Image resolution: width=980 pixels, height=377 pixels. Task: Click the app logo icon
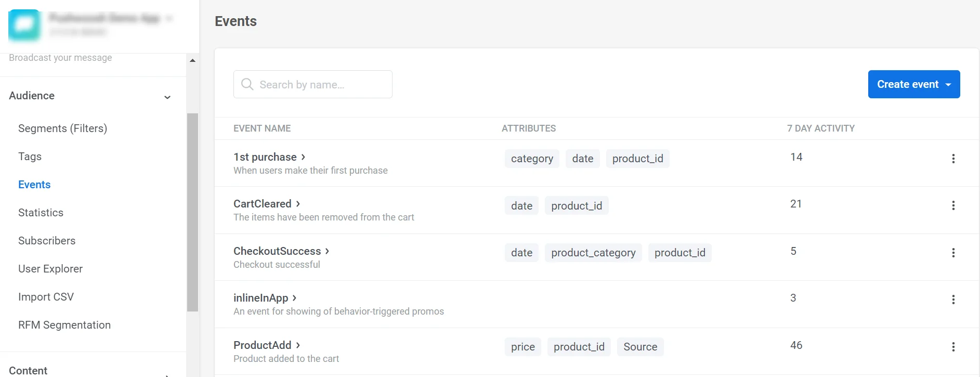[24, 24]
